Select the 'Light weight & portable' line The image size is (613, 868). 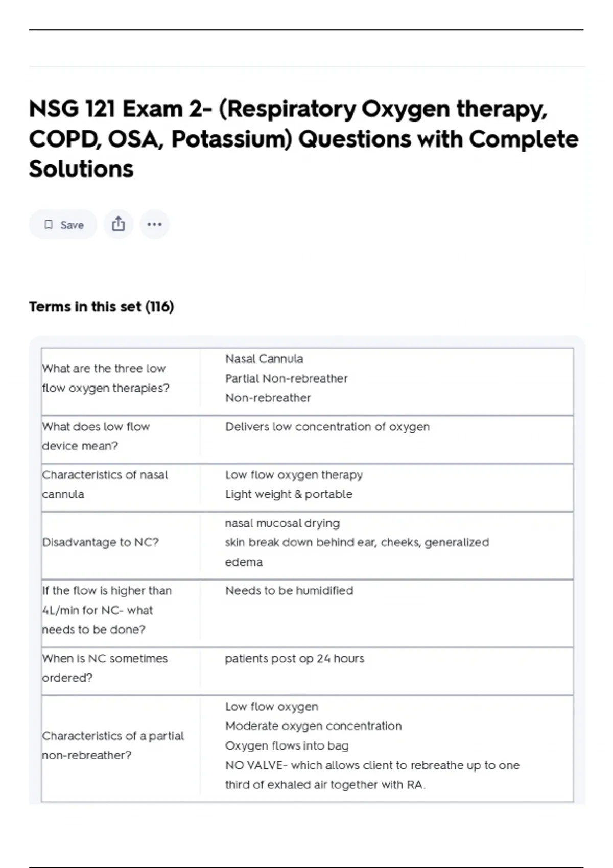point(289,494)
